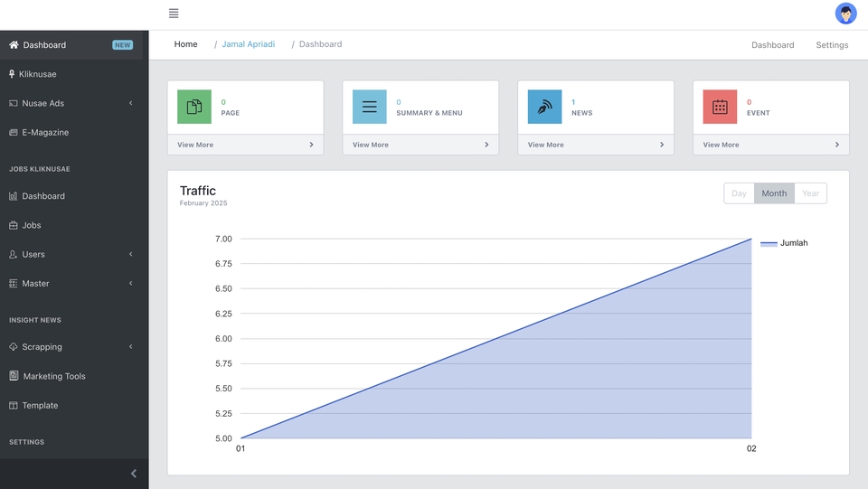Open the Jamal Apriadi breadcrumb link
The width and height of the screenshot is (868, 489).
point(248,44)
